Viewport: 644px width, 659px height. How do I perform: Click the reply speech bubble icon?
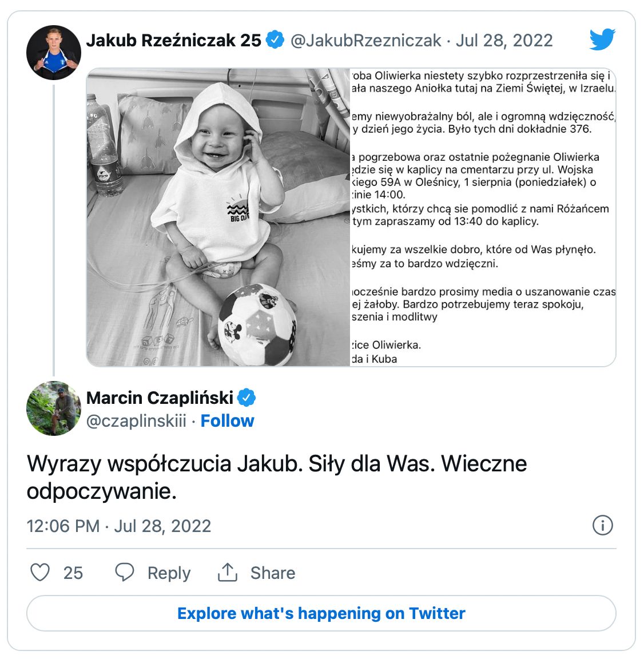(125, 572)
